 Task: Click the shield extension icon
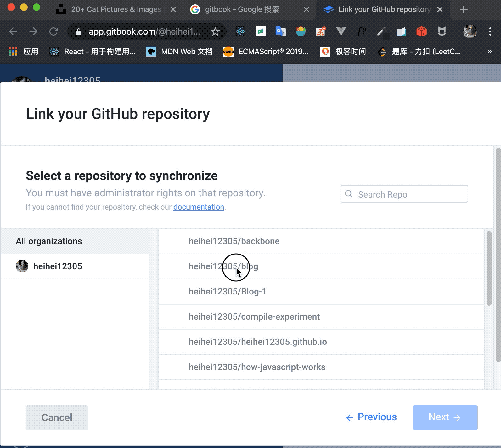pyautogui.click(x=442, y=31)
